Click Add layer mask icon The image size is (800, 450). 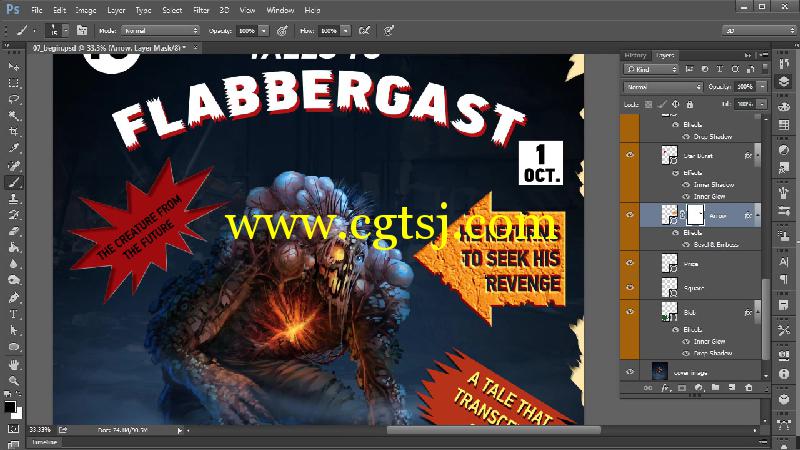(x=682, y=388)
